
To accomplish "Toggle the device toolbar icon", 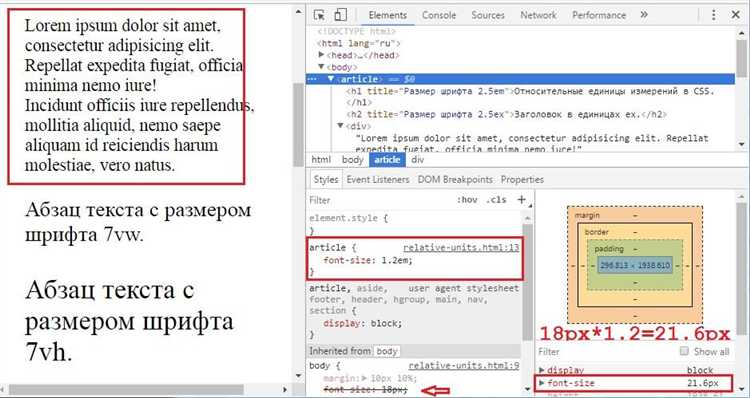I will (x=340, y=15).
